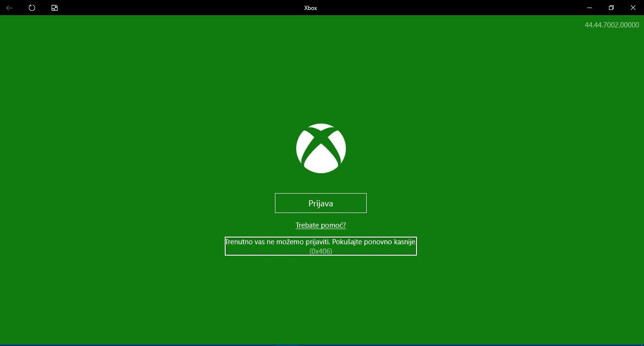The image size is (644, 346).
Task: Click the back arrow in the title bar
Action: (x=9, y=8)
